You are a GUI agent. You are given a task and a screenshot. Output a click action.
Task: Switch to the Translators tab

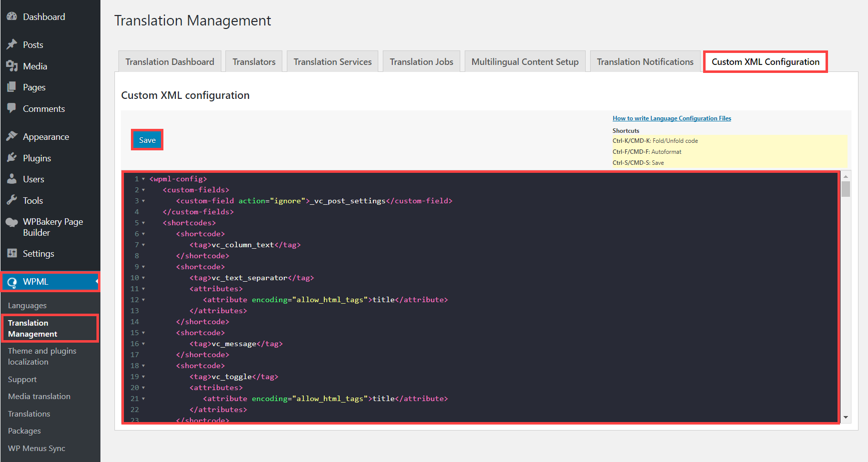(x=254, y=61)
